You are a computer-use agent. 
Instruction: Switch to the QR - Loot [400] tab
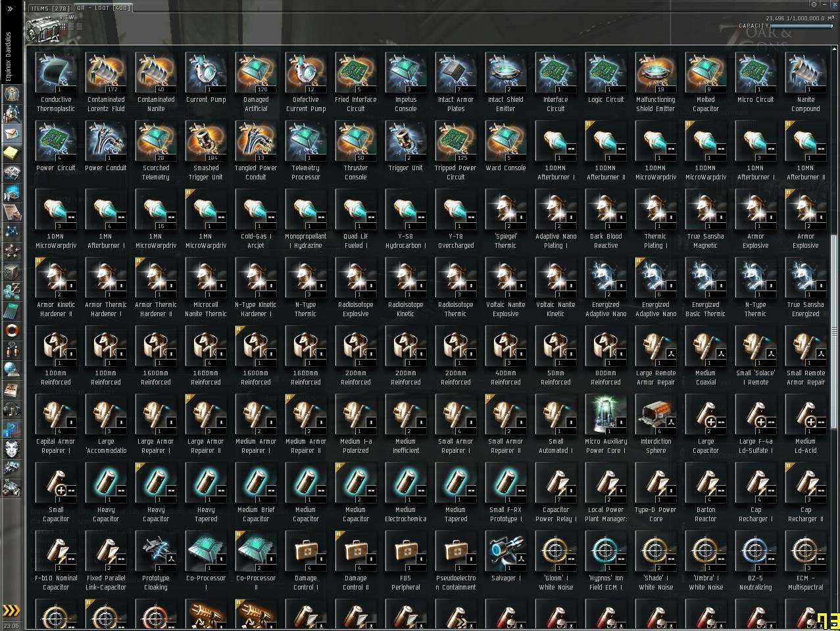(x=103, y=8)
